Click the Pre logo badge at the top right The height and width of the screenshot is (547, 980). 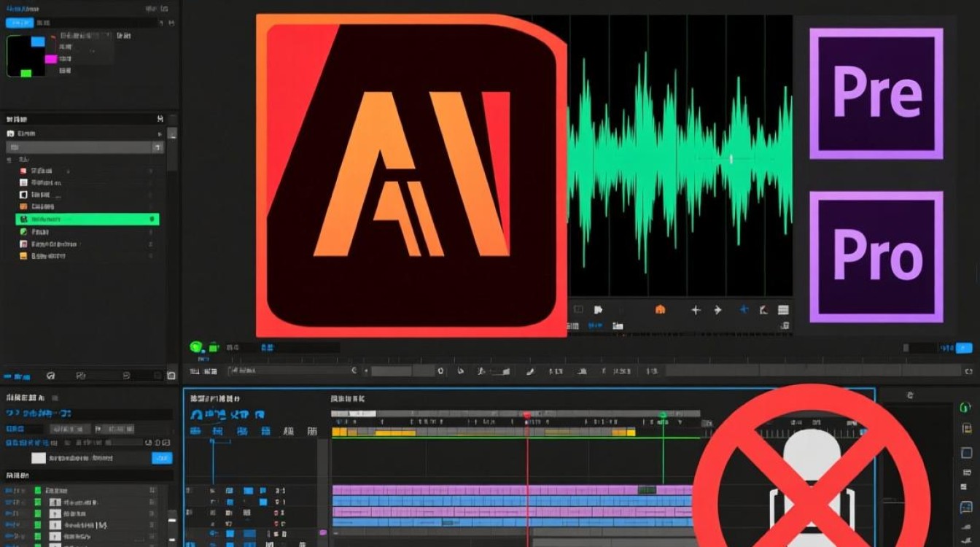point(878,93)
